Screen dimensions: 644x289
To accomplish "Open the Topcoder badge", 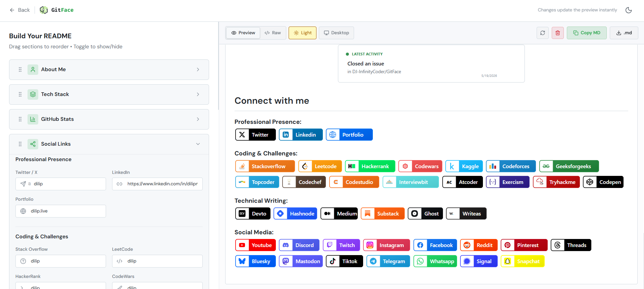I will (x=257, y=182).
